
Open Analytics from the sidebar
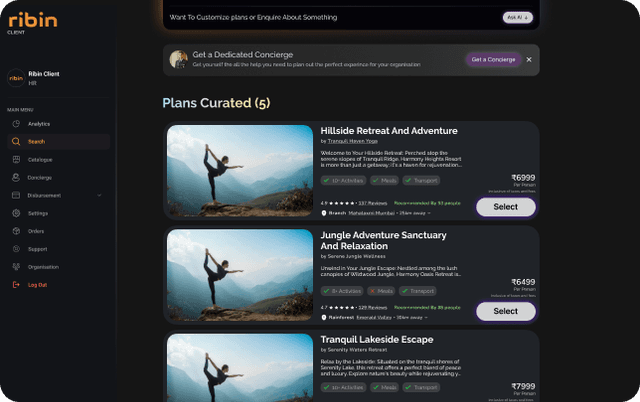pyautogui.click(x=16, y=124)
